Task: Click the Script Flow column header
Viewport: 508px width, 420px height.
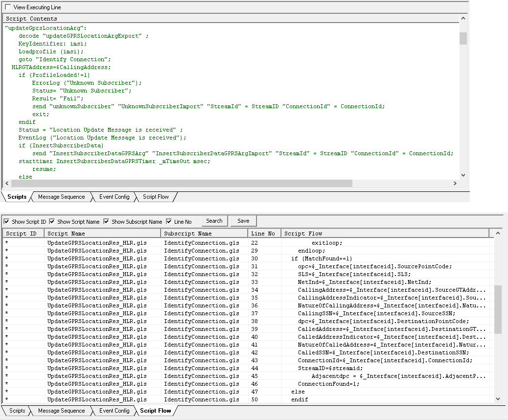Action: (x=385, y=233)
